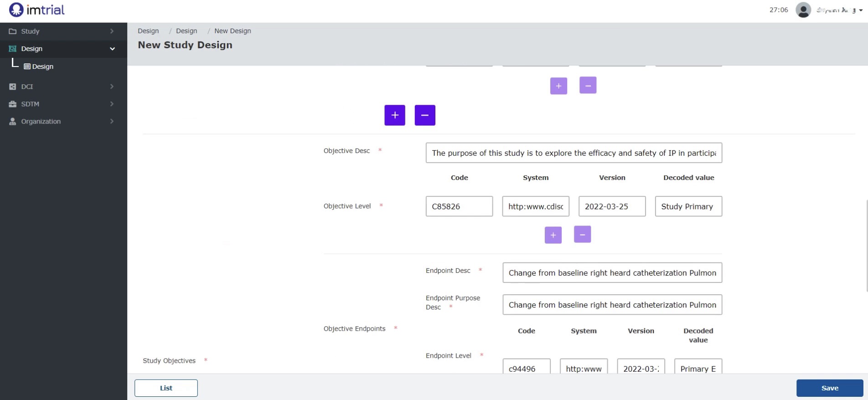Save the new study design
Screen dimensions: 868x400
coord(830,388)
